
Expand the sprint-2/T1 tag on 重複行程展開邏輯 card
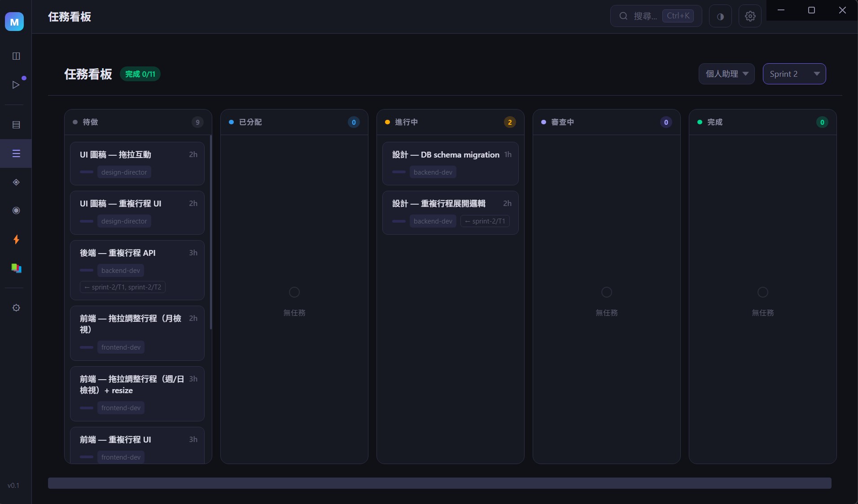pyautogui.click(x=486, y=221)
